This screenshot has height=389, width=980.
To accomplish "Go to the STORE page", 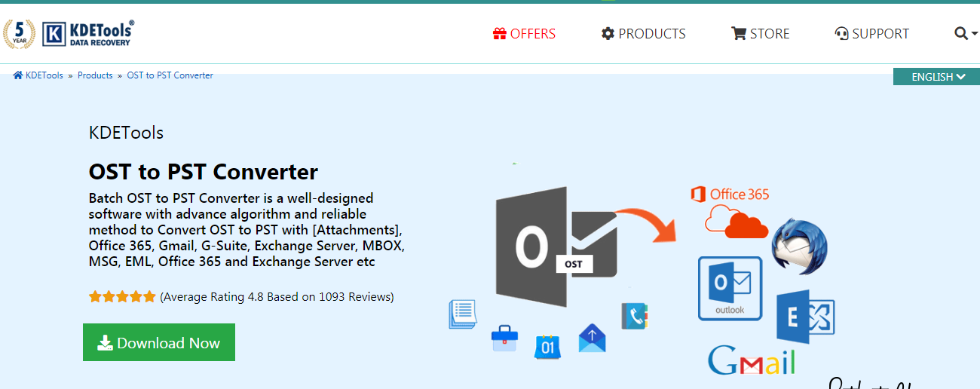I will click(760, 34).
